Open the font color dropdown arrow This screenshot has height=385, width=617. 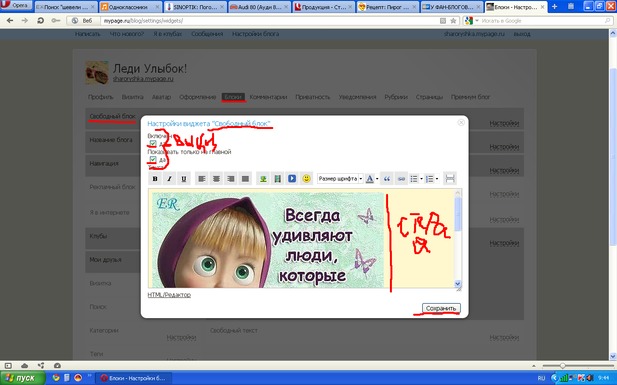click(x=377, y=179)
